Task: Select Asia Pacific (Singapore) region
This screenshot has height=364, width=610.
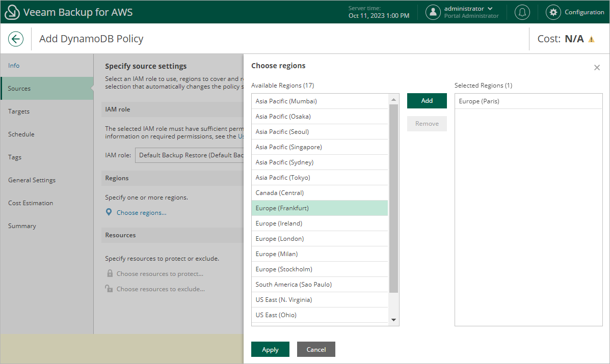Action: coord(320,147)
